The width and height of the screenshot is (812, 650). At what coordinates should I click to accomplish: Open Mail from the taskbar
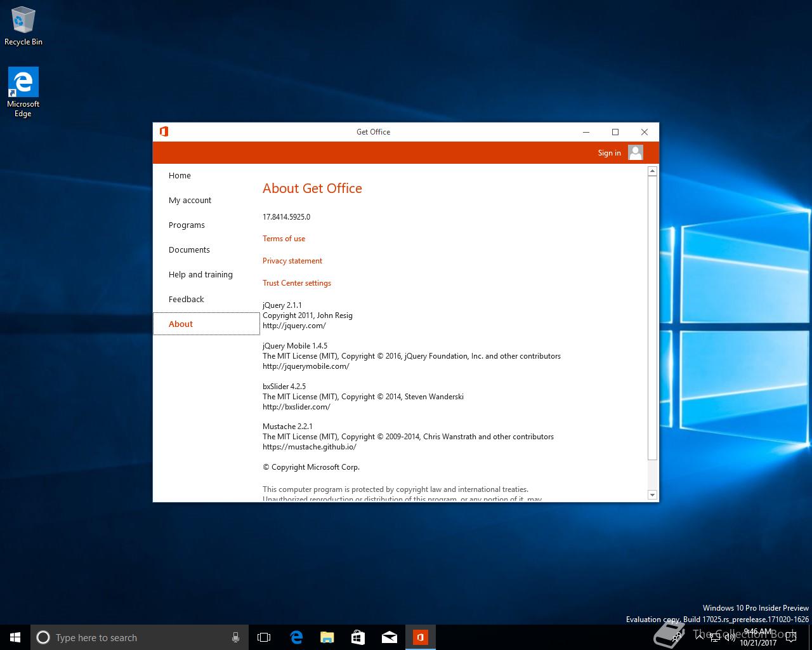point(389,637)
